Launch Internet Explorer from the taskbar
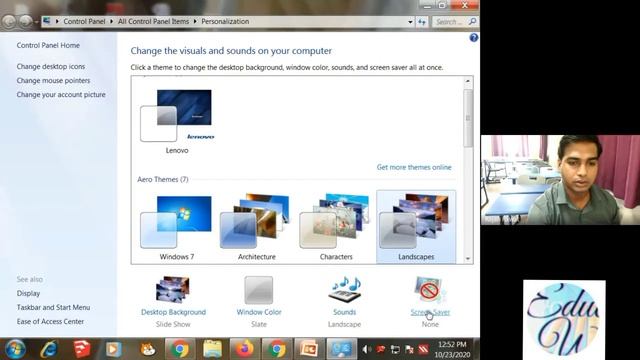This screenshot has width=640, height=360. pyautogui.click(x=49, y=349)
